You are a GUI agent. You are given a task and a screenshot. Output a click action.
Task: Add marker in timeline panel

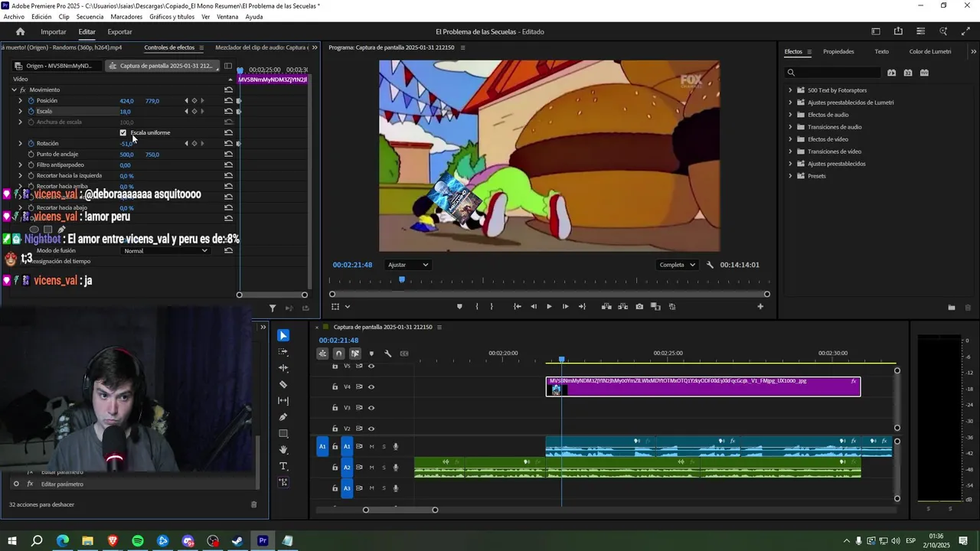(371, 354)
